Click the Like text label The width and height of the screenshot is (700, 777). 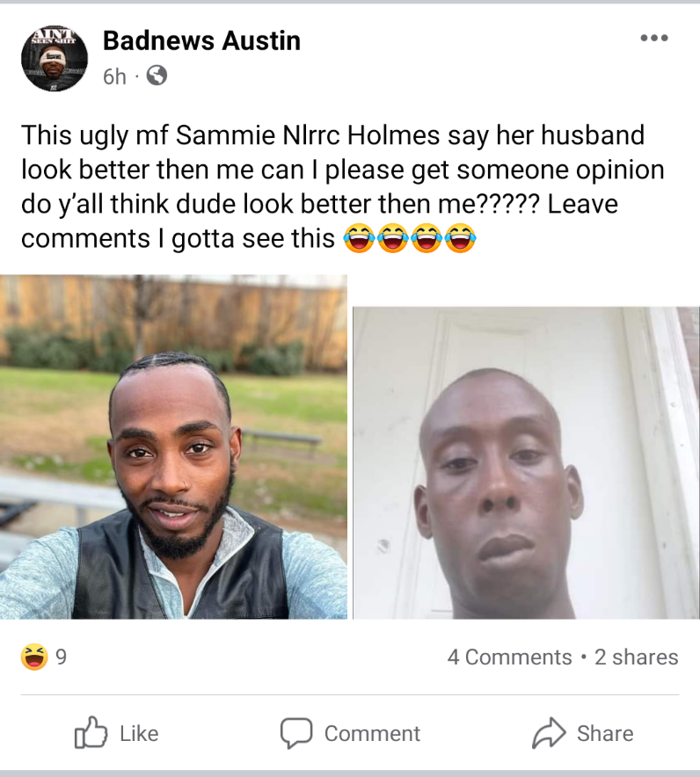[x=139, y=733]
